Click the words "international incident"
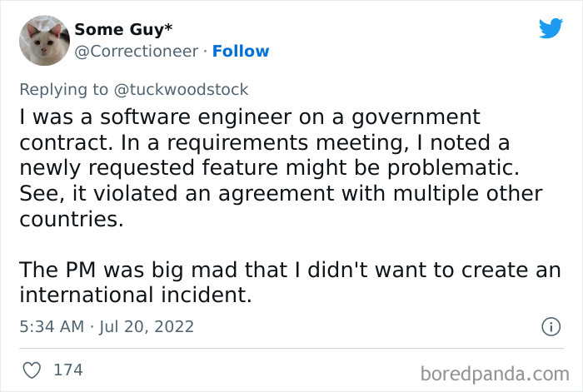Screen dimensions: 583x392 coord(133,295)
